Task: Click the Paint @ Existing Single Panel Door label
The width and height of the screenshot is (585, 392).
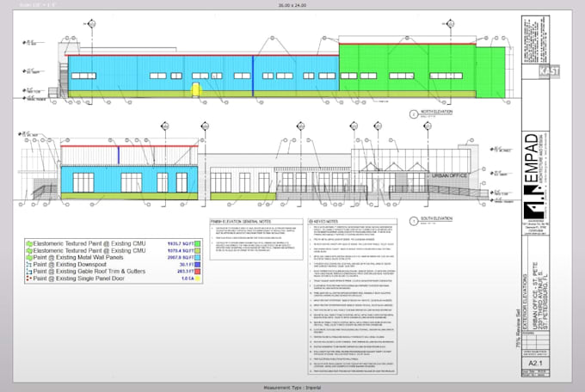Action: click(79, 279)
